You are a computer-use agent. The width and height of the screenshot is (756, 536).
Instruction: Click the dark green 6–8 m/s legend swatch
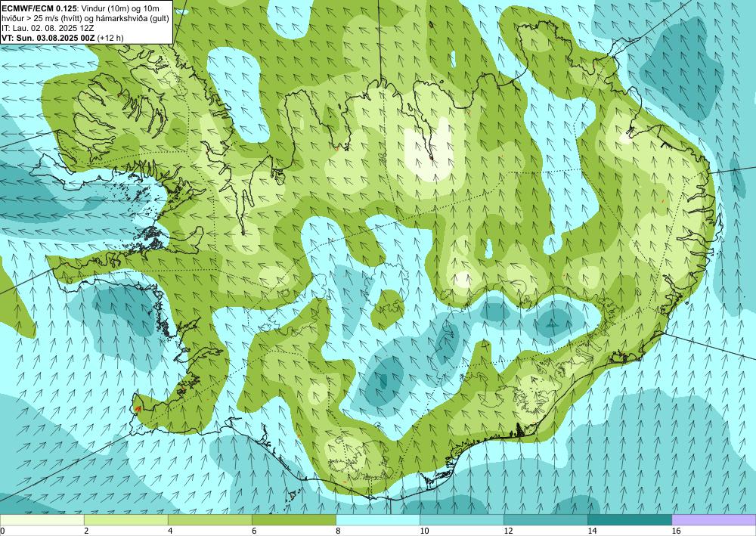pyautogui.click(x=293, y=519)
